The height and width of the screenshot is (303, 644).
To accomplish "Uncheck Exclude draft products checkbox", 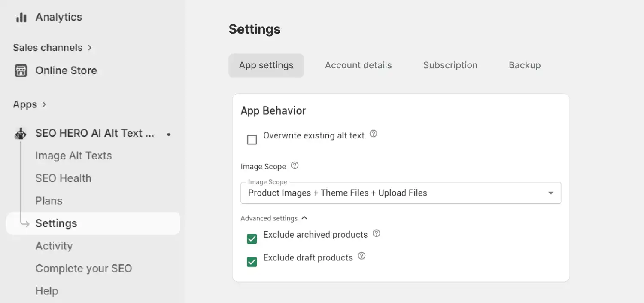I will 252,262.
